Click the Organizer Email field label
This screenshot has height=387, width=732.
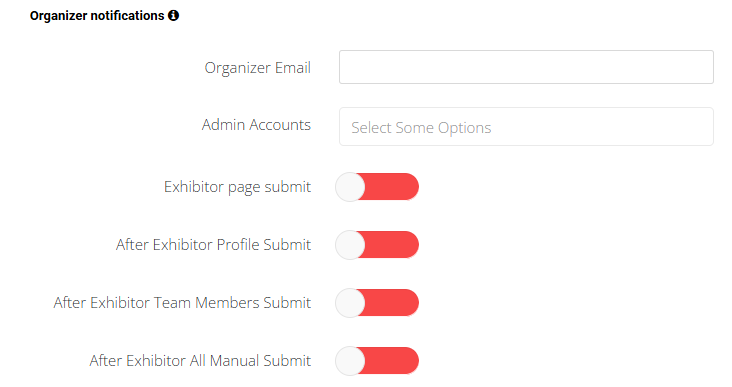click(x=258, y=68)
